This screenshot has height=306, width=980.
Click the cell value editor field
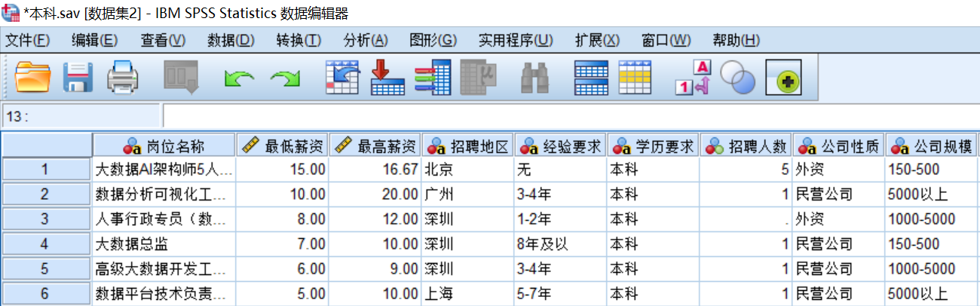[x=571, y=116]
